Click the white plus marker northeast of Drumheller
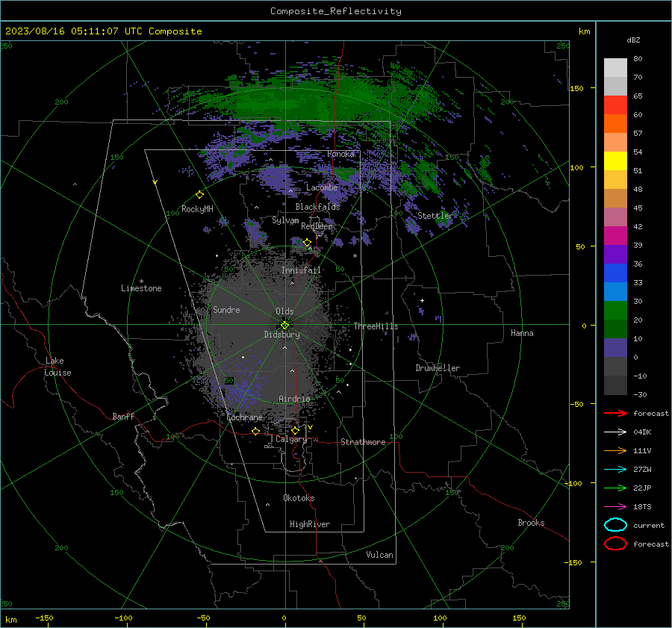Screen dimensions: 672x628 (422, 300)
